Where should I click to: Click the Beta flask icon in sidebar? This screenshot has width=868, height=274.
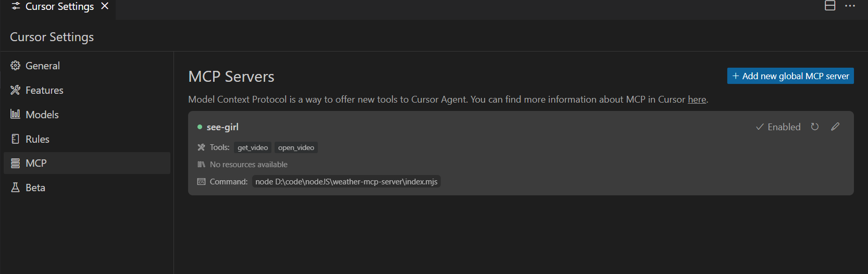[x=15, y=188]
